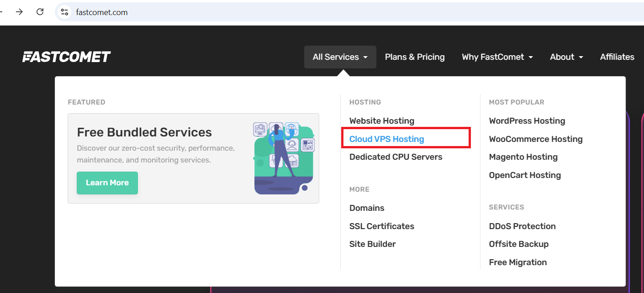644x293 pixels.
Task: Collapse the All Services dropdown
Action: click(340, 57)
